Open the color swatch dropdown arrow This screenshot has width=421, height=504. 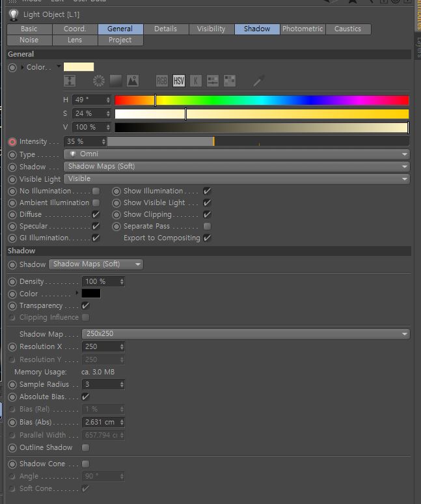pyautogui.click(x=59, y=66)
